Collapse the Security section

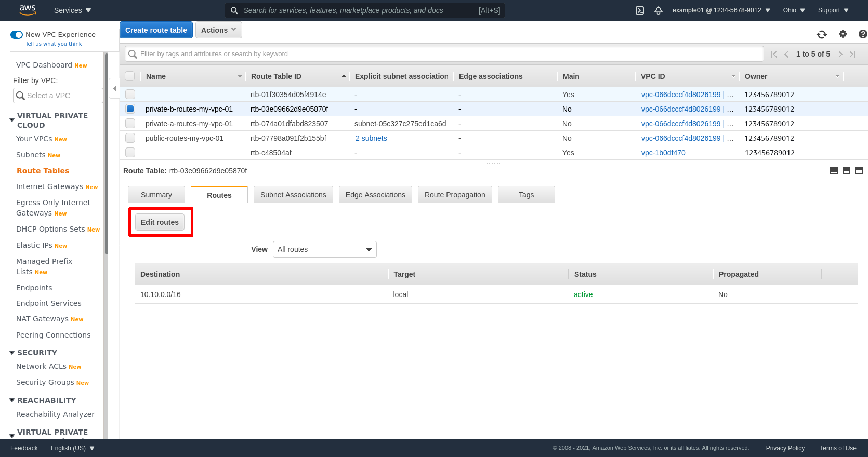(12, 353)
